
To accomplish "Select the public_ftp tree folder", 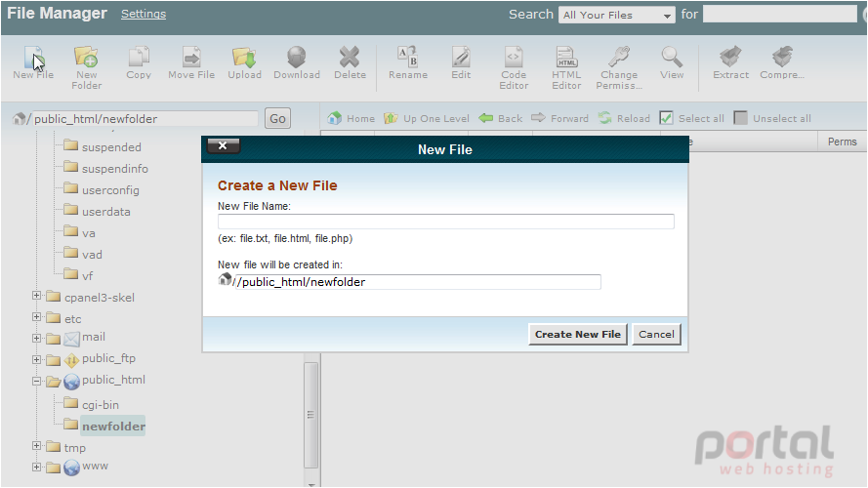I will [x=108, y=358].
